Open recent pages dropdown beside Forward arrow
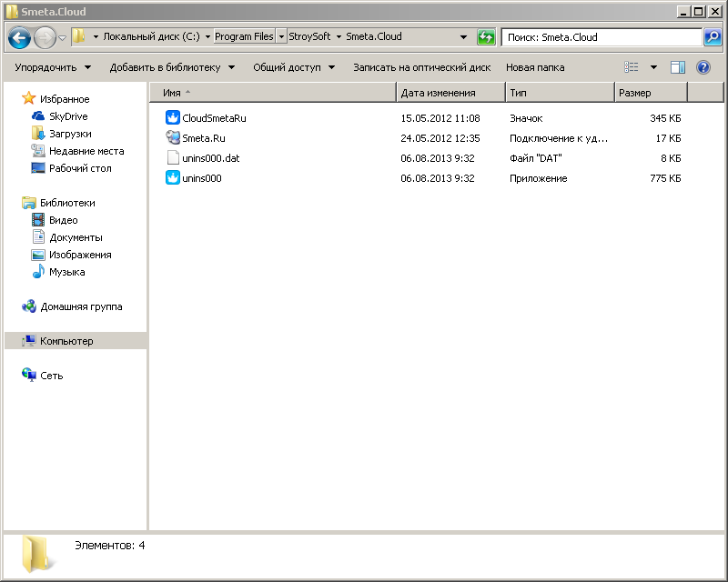This screenshot has height=582, width=728. point(62,37)
